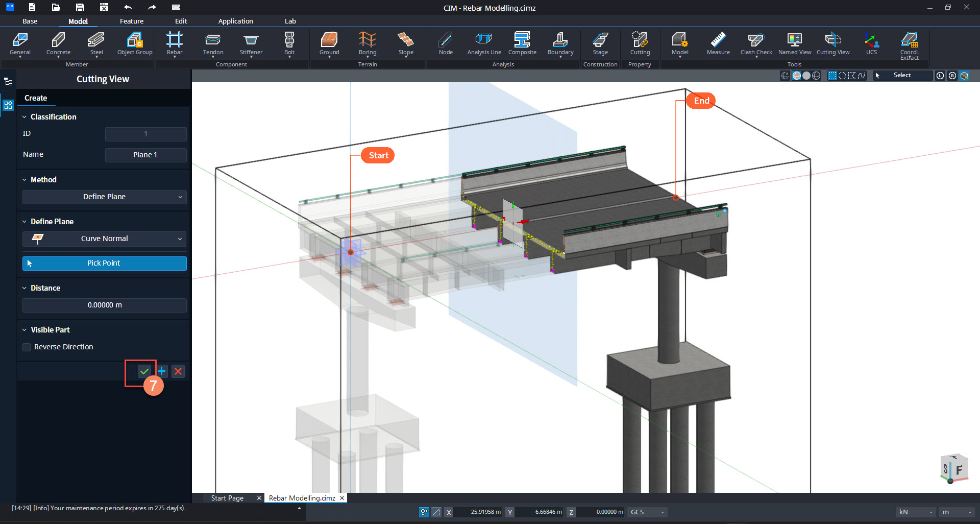Click the green checkmark confirm icon
Screen dimensions: 980x524
(x=144, y=371)
